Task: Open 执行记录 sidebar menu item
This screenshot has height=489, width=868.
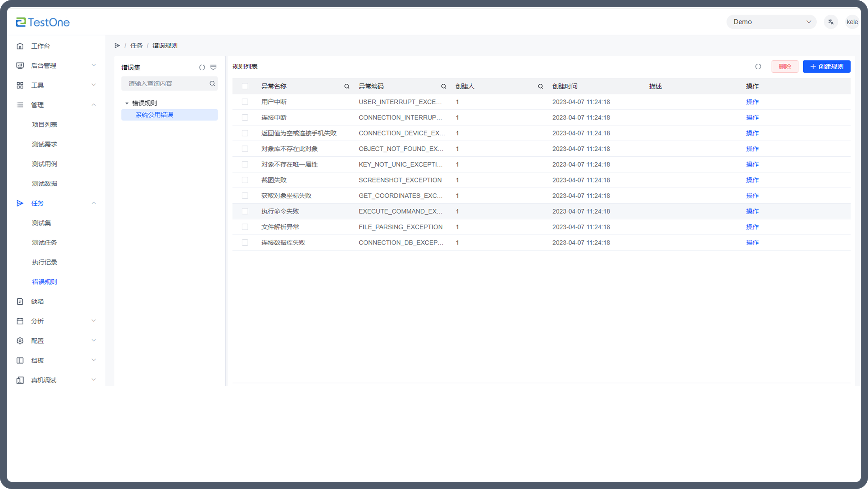Action: (44, 262)
